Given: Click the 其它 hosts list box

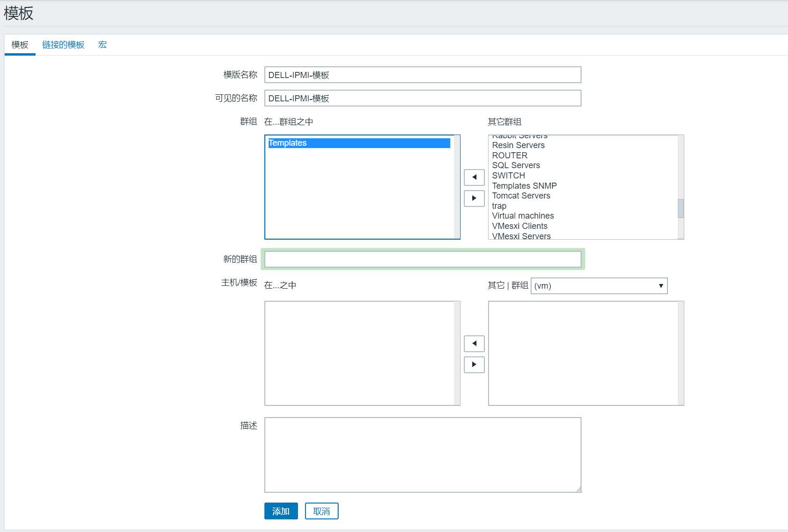Looking at the screenshot, I should point(586,353).
